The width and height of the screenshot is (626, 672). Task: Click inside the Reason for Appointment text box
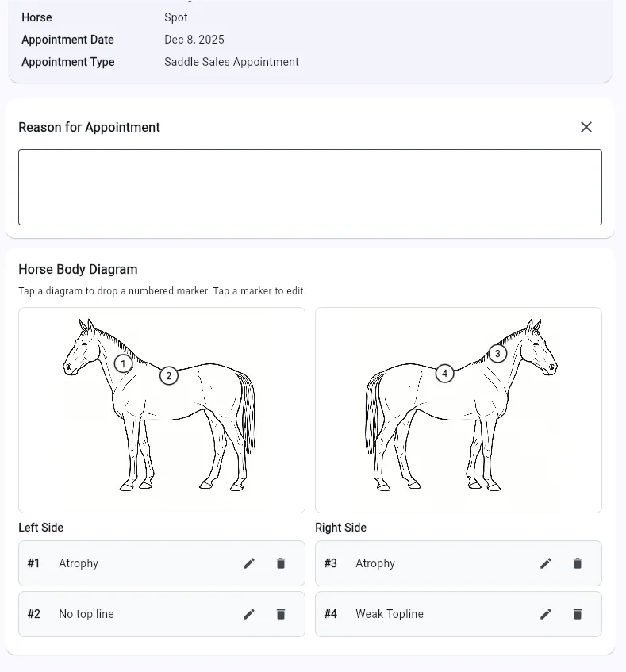point(309,186)
